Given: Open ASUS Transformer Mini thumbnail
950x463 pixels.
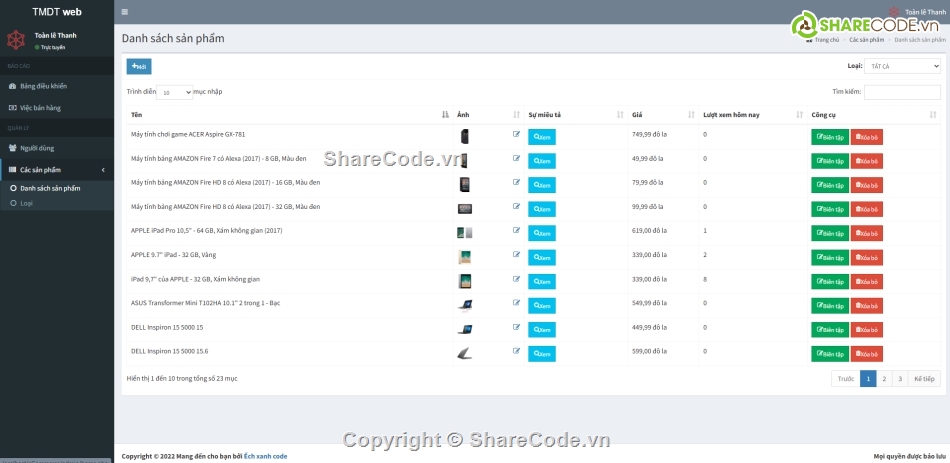Looking at the screenshot, I should 465,305.
